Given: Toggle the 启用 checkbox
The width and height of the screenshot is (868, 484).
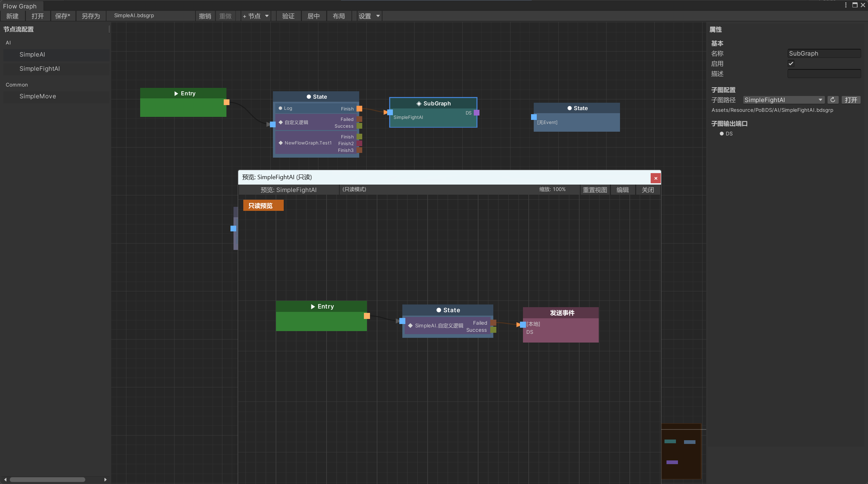Looking at the screenshot, I should [x=791, y=63].
